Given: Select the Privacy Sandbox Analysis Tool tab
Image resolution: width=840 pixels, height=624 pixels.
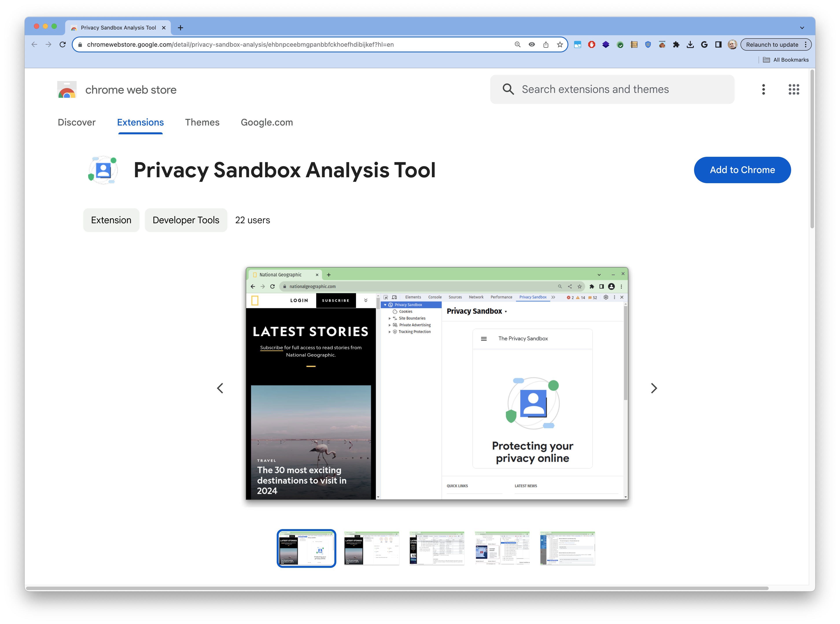Looking at the screenshot, I should pos(118,28).
